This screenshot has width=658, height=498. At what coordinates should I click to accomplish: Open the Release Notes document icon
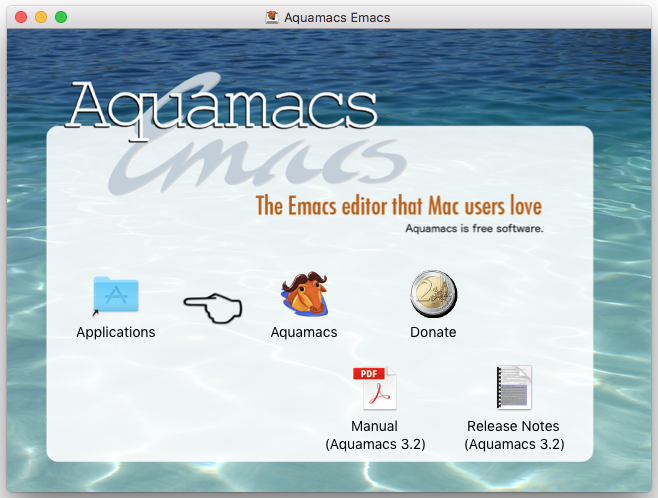coord(514,388)
